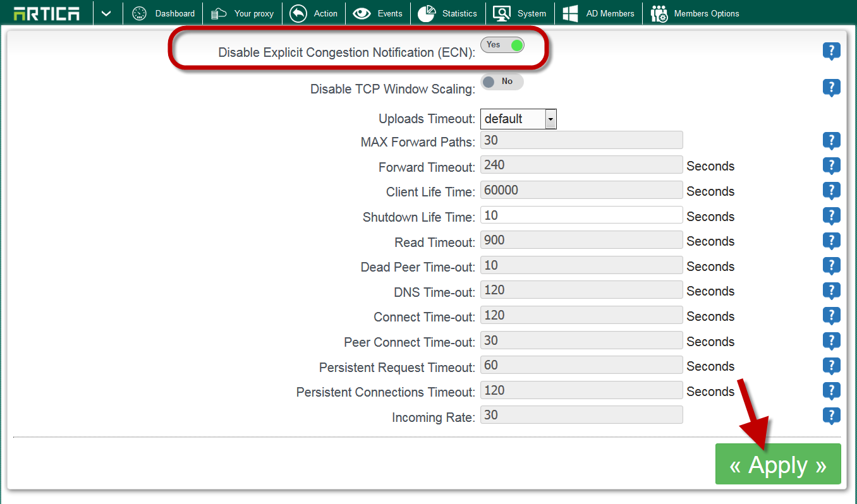Image resolution: width=857 pixels, height=504 pixels.
Task: Expand the chevron menu beside Artica logo
Action: (106, 13)
